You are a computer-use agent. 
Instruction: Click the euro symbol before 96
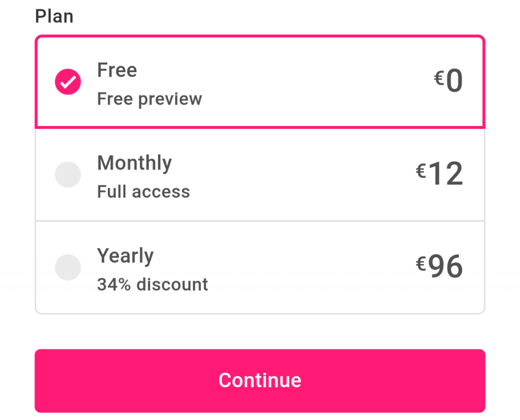click(421, 264)
